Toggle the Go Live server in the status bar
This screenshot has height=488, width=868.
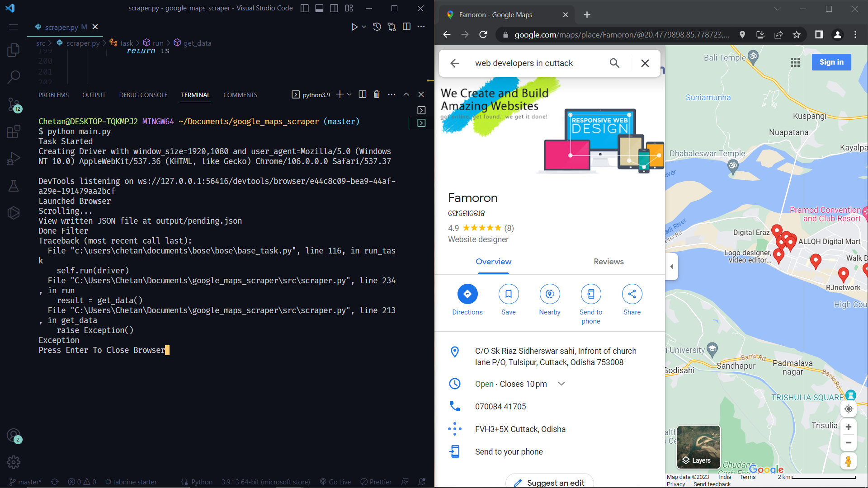click(x=335, y=482)
